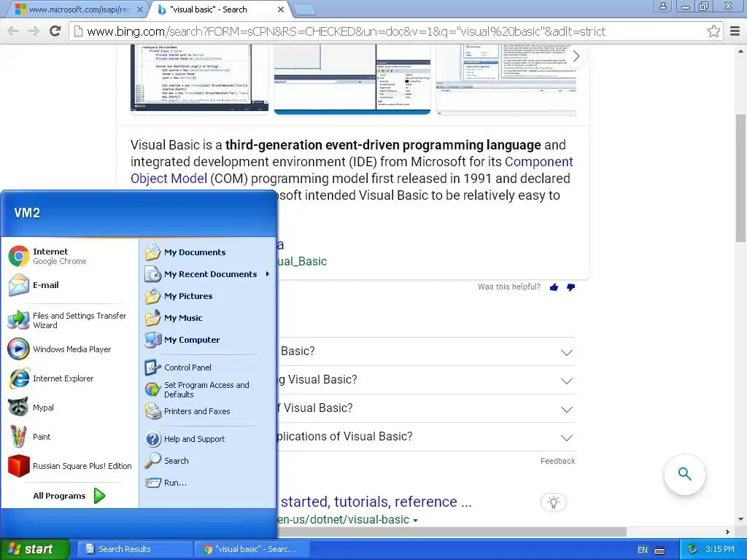Click the system tray clock 3:15 PM

[x=720, y=549]
